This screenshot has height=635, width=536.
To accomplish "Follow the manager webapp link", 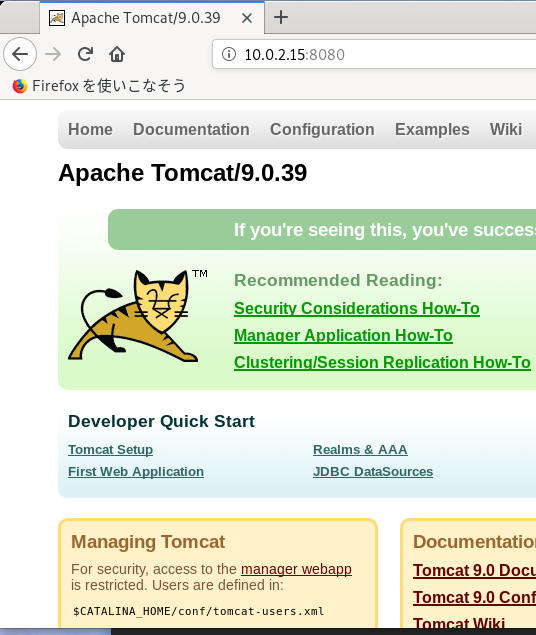I will pos(296,569).
